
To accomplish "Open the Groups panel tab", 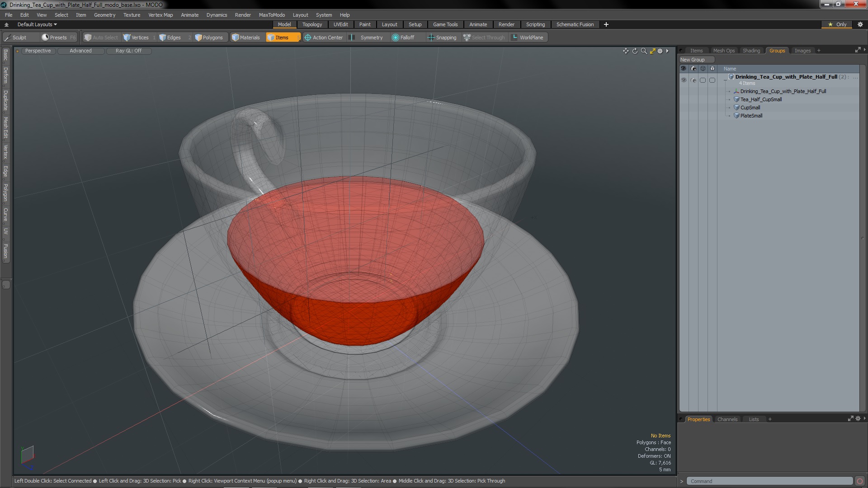I will coord(778,50).
